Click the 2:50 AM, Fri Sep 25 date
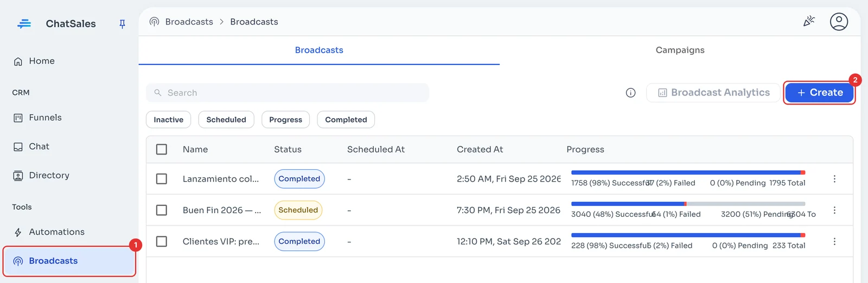The height and width of the screenshot is (283, 868). (x=509, y=179)
